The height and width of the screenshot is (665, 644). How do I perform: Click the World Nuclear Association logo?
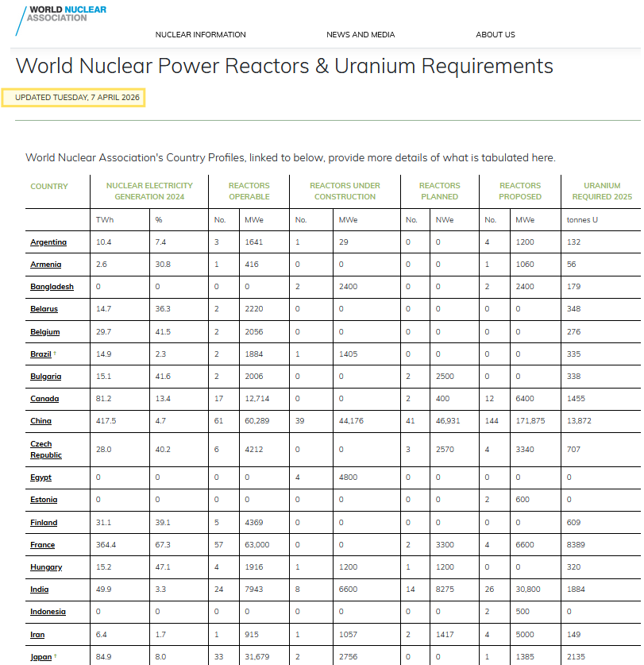click(x=61, y=19)
